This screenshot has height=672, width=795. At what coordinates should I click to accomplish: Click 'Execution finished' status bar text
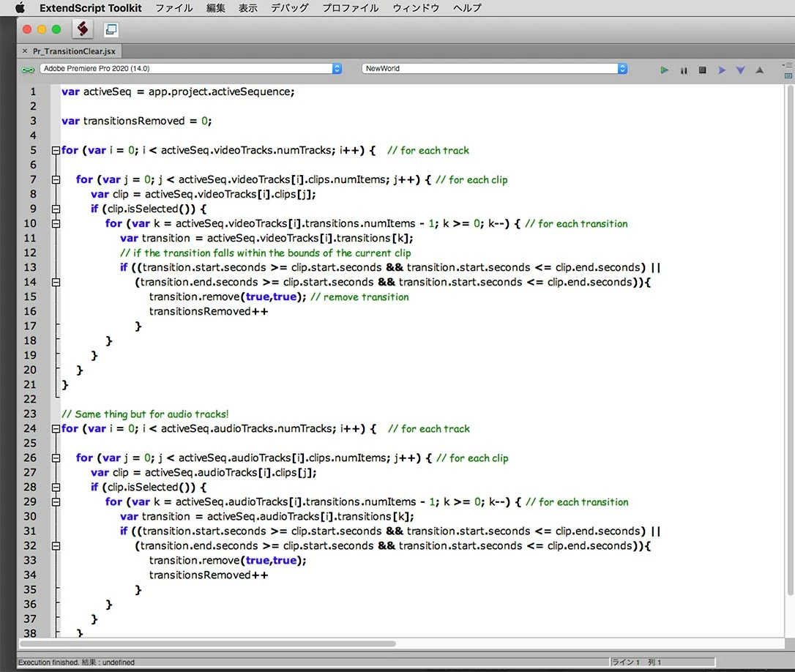point(48,662)
